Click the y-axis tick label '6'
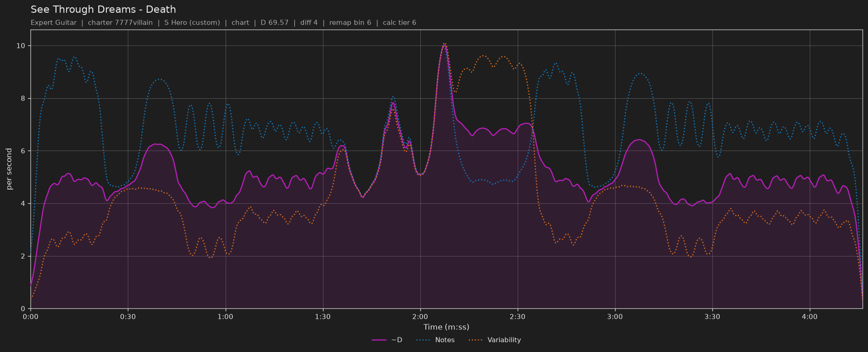 [24, 151]
